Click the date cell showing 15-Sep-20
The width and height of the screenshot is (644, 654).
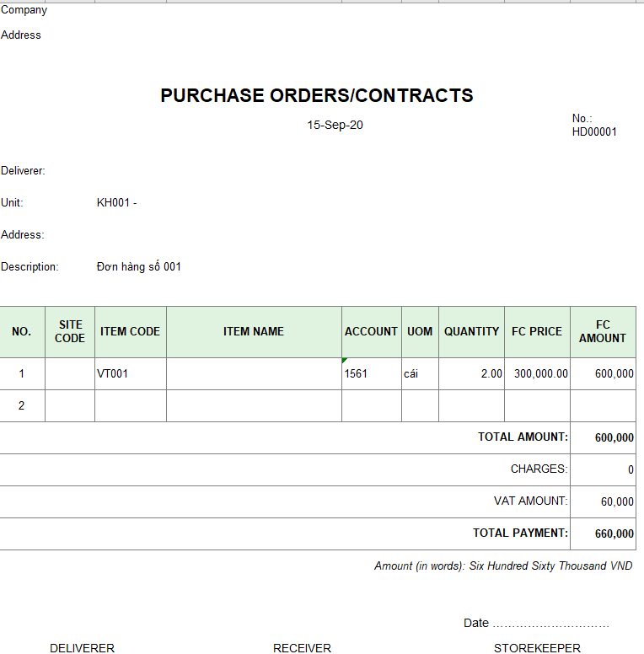click(x=335, y=125)
